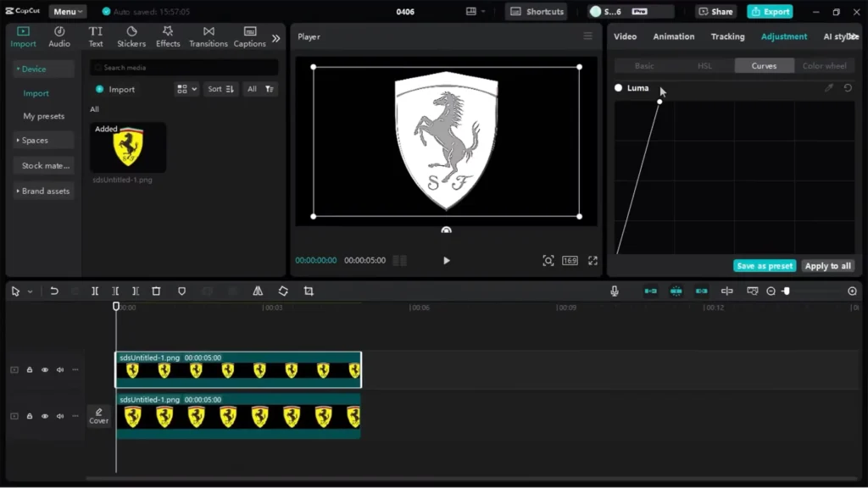Click the mirror flip tool
Image resolution: width=868 pixels, height=488 pixels.
click(258, 291)
